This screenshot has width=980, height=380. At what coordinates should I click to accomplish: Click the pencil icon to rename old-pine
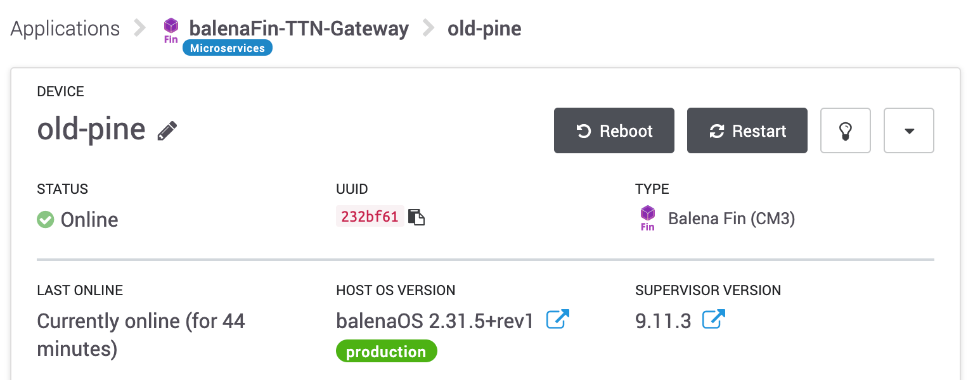(167, 131)
